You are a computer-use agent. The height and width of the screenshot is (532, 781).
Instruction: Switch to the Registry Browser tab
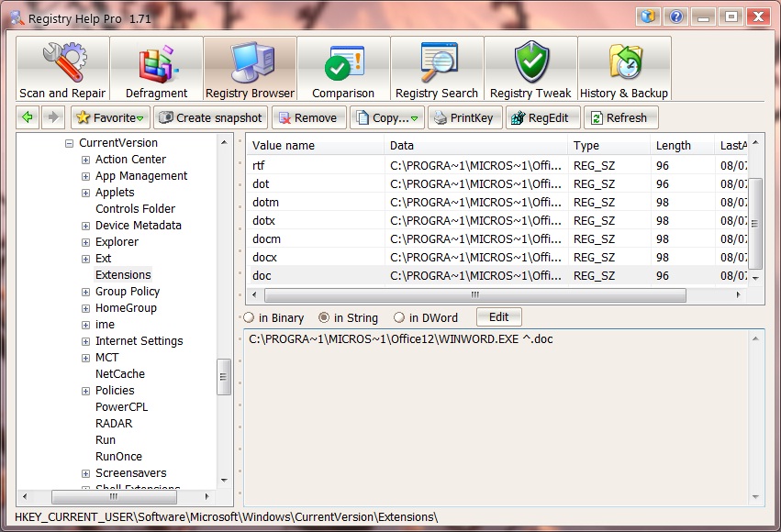250,70
